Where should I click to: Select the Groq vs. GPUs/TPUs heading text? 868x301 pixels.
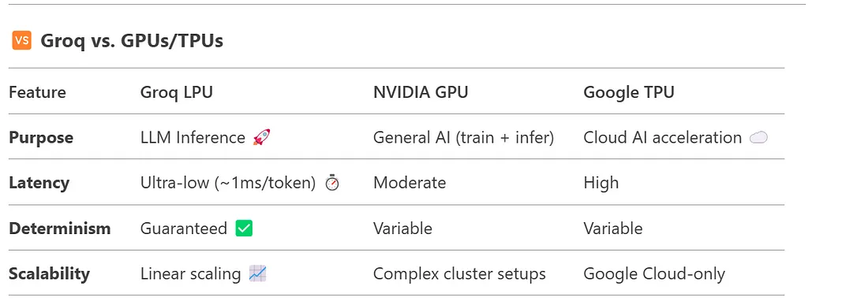[x=132, y=41]
